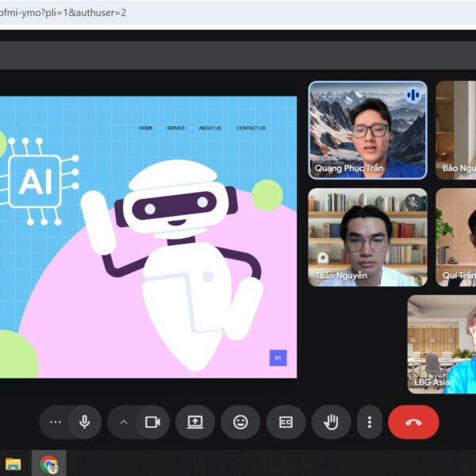Open audio settings three-dot menu beside microphone
This screenshot has height=476, width=476.
(x=55, y=422)
